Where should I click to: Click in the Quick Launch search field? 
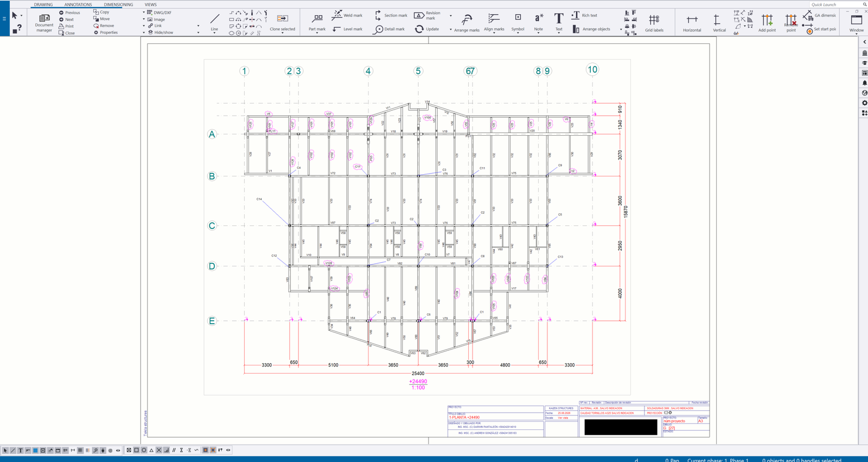coord(835,4)
